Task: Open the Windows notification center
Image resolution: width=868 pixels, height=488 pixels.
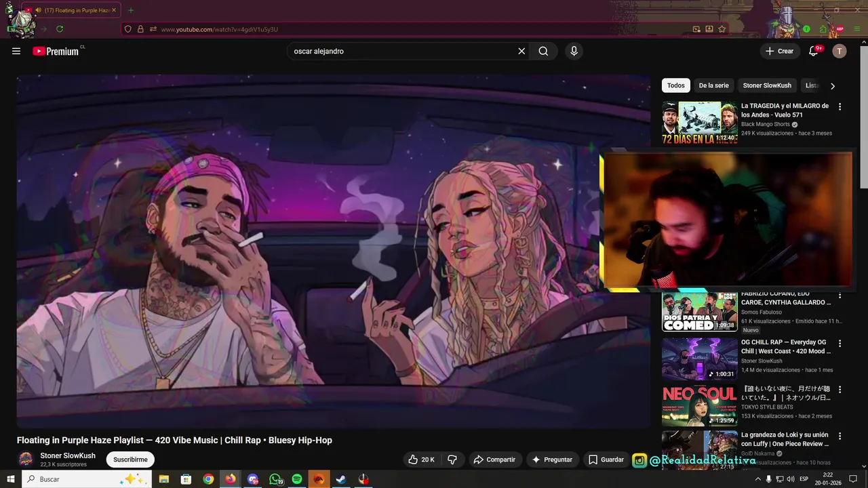Action: (x=853, y=479)
